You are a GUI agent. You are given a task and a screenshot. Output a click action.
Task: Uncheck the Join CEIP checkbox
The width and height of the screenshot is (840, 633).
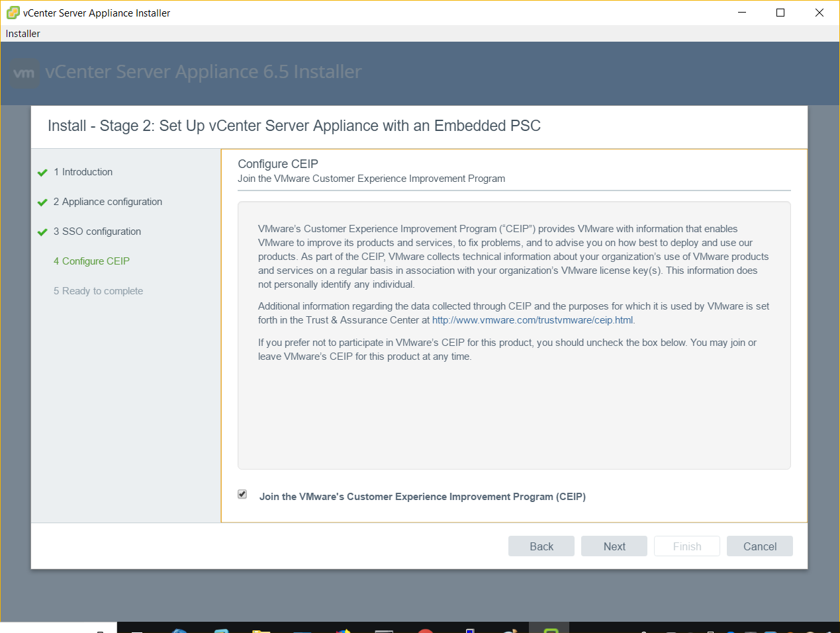point(242,495)
